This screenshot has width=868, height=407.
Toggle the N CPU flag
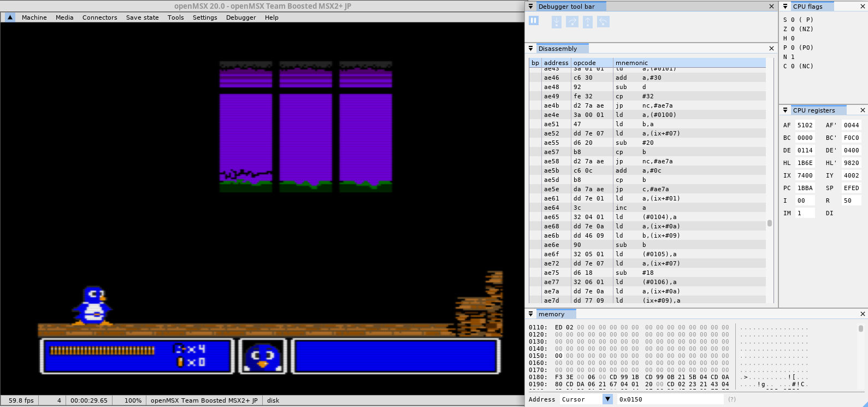pos(789,57)
